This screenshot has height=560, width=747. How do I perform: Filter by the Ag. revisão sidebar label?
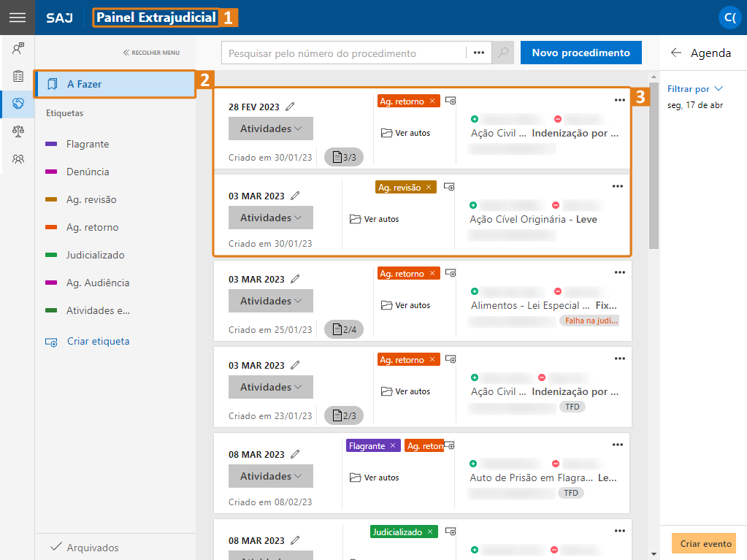click(91, 199)
